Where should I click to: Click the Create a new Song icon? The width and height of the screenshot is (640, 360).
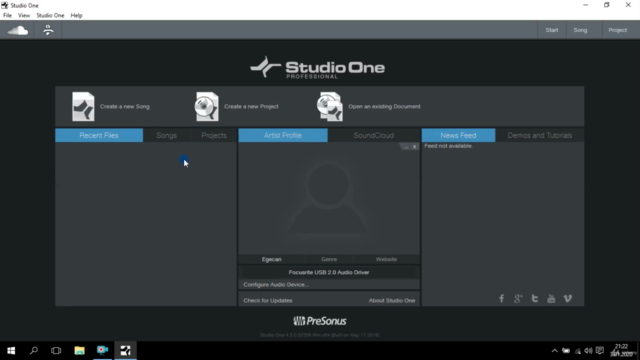click(x=83, y=107)
